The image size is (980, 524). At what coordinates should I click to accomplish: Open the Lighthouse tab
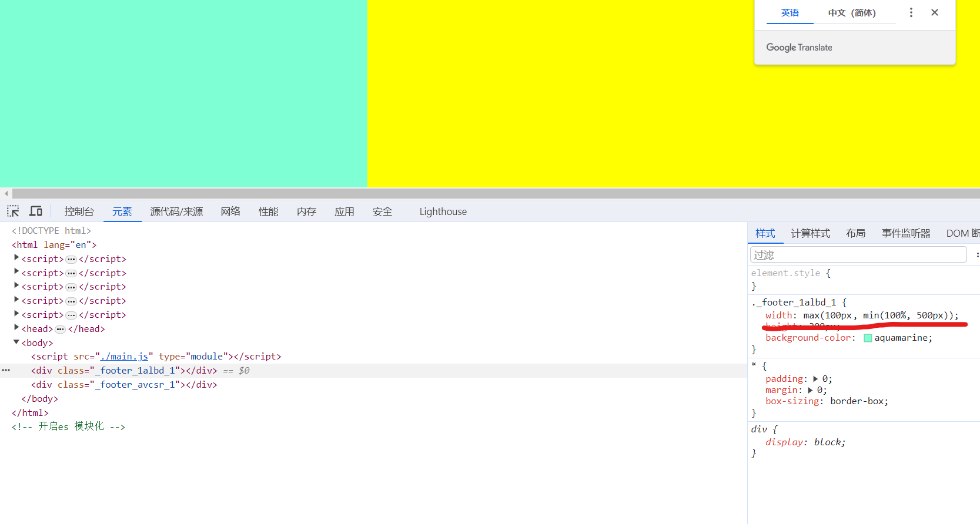[443, 211]
